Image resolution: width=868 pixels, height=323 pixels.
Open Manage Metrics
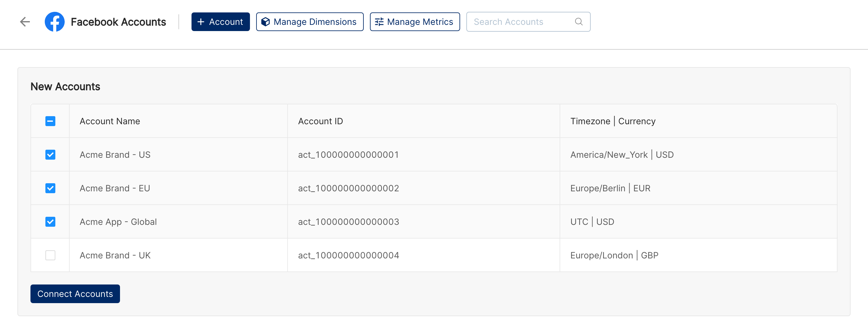pos(414,22)
